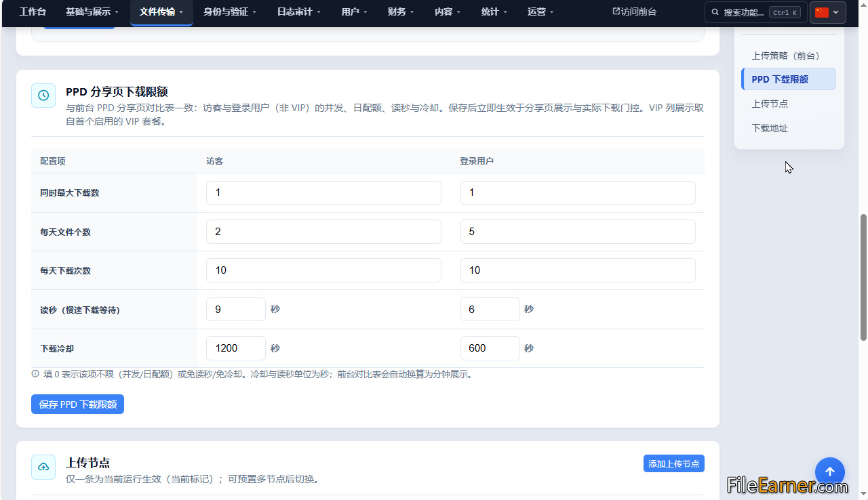
Task: Click the 访客 读秒 input showing 9
Action: pyautogui.click(x=236, y=310)
